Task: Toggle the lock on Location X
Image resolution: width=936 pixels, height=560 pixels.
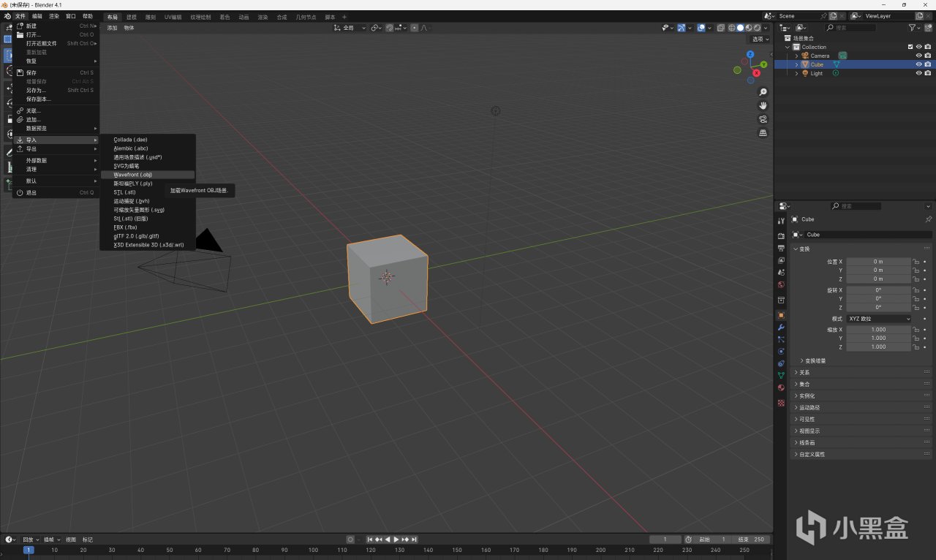Action: pos(916,261)
